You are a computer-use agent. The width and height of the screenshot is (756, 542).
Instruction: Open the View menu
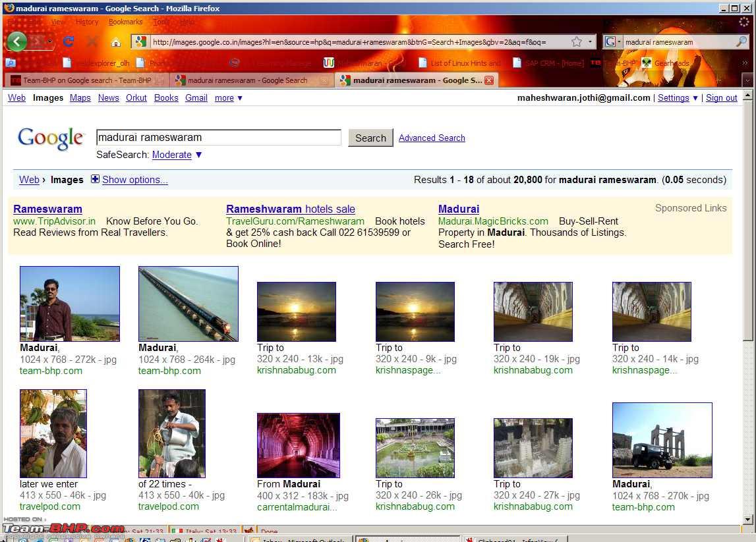tap(58, 22)
